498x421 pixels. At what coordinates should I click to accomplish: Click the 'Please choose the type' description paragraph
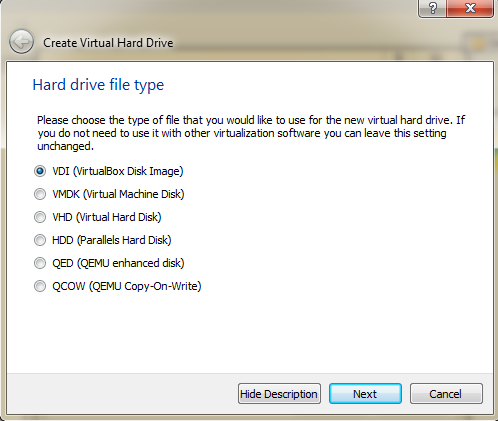click(251, 133)
